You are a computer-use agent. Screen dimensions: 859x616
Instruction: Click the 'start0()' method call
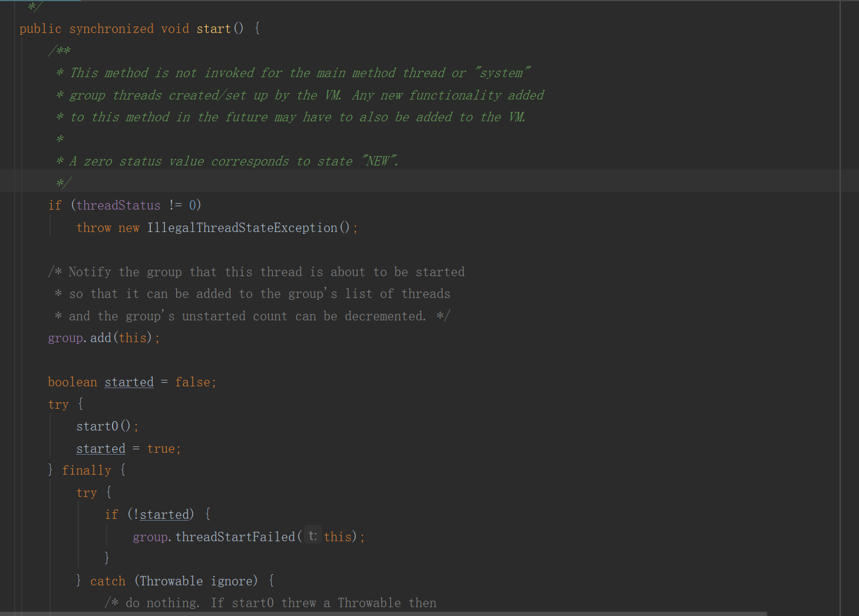[104, 426]
